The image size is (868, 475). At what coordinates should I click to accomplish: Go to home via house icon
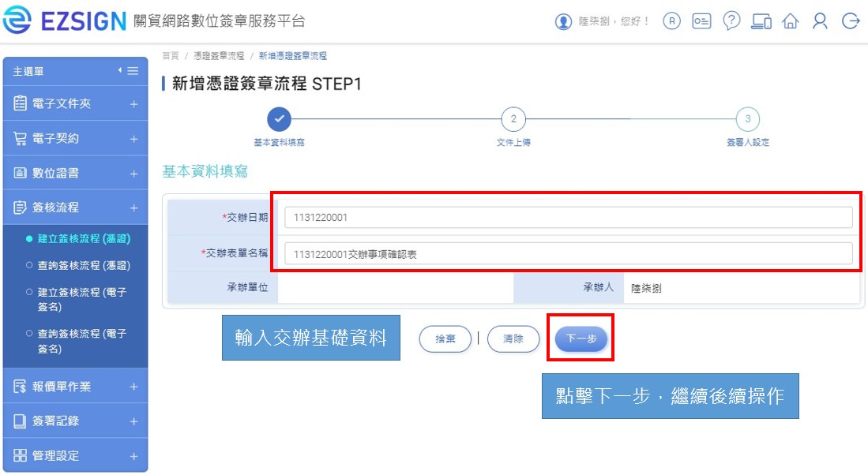[x=791, y=21]
